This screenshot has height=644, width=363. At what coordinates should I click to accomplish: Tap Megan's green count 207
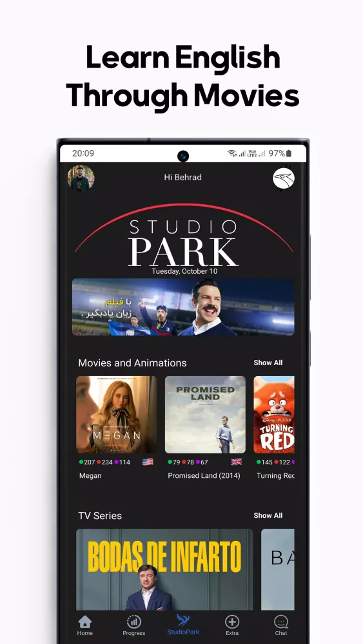click(87, 462)
